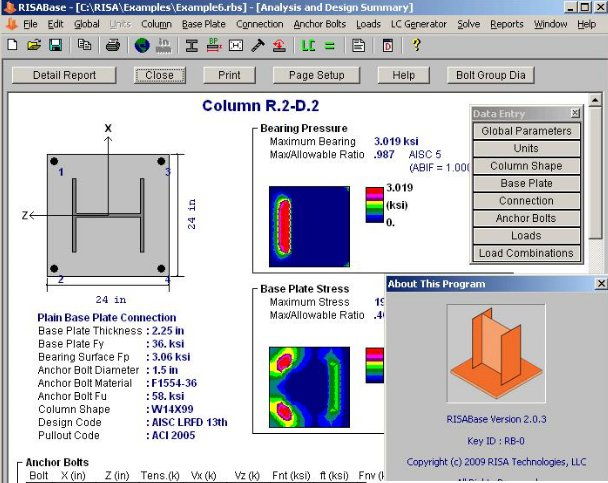Click the Loads toolbar icon

(x=279, y=46)
